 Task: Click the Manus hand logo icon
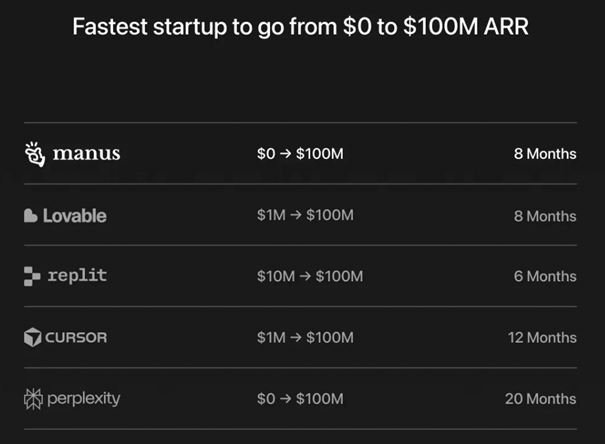tap(35, 154)
